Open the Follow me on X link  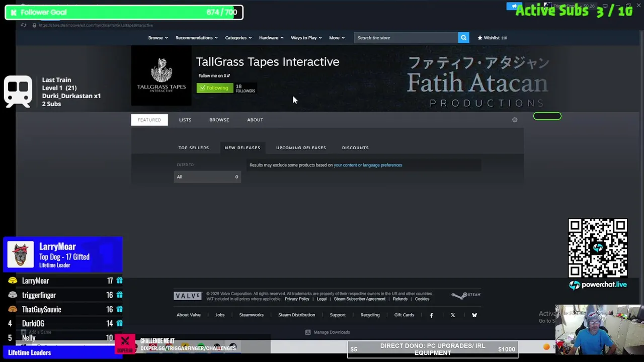pyautogui.click(x=214, y=76)
